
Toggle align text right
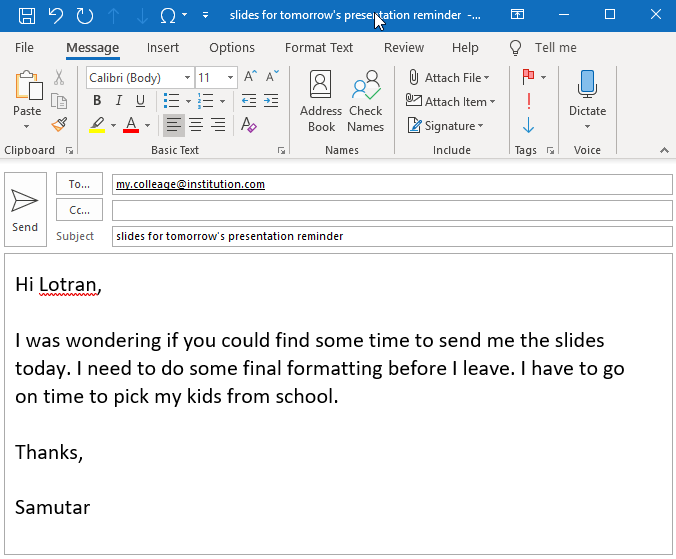tap(218, 125)
